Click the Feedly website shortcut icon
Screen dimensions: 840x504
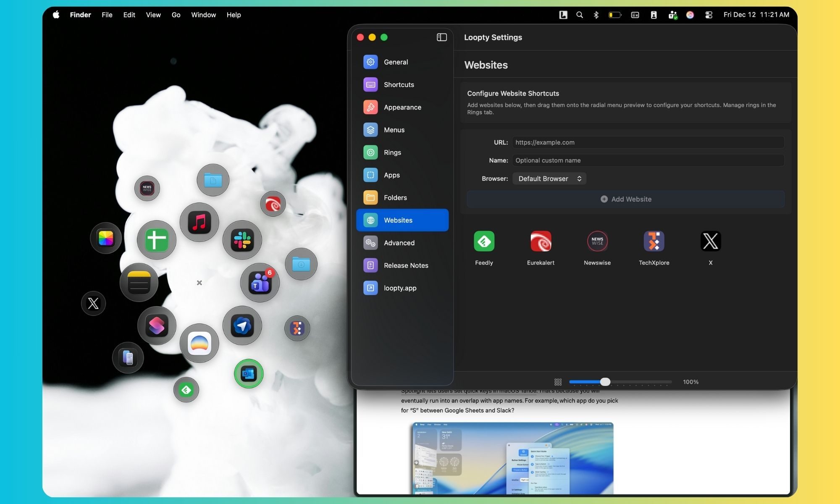point(484,241)
